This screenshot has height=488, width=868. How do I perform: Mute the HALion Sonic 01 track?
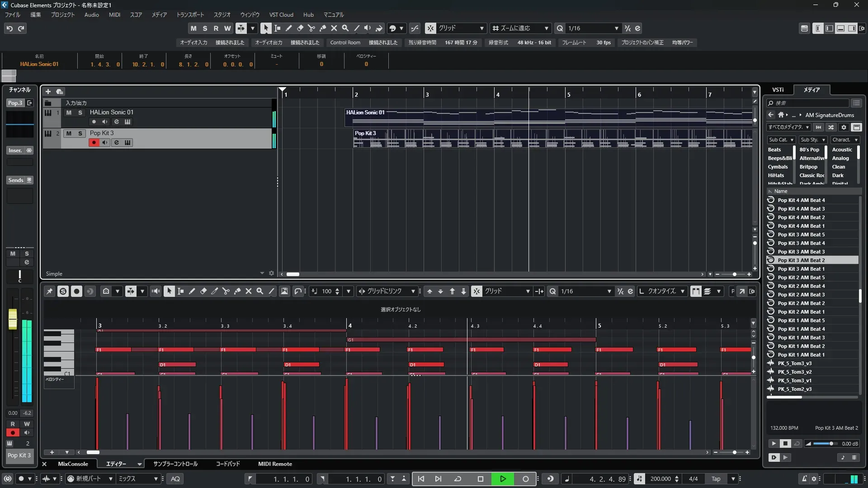[x=69, y=113]
